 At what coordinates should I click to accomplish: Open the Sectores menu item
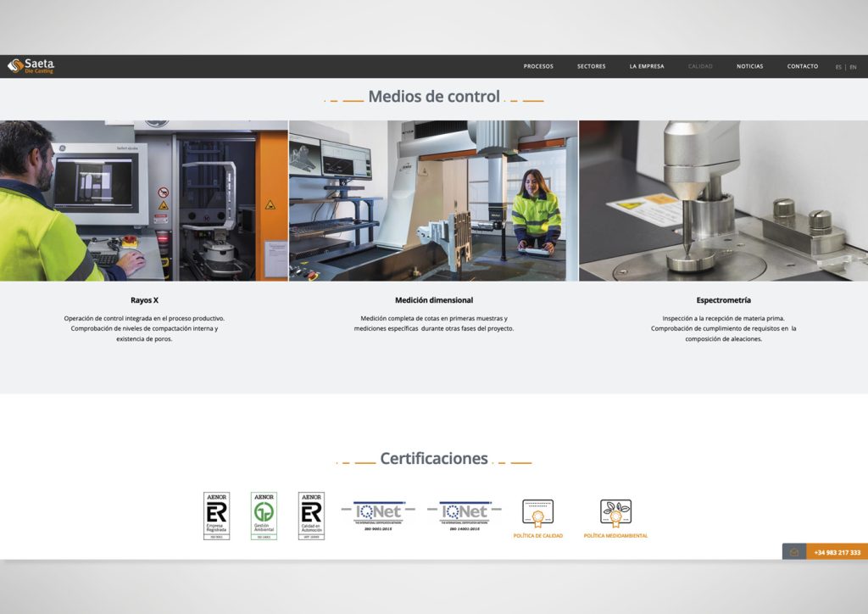(591, 66)
